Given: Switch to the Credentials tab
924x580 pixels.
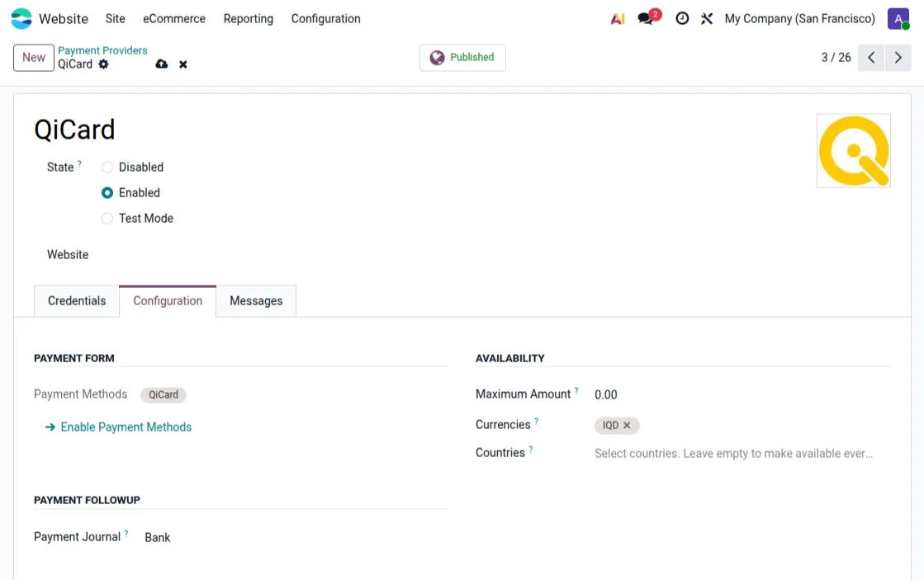Looking at the screenshot, I should pos(77,301).
